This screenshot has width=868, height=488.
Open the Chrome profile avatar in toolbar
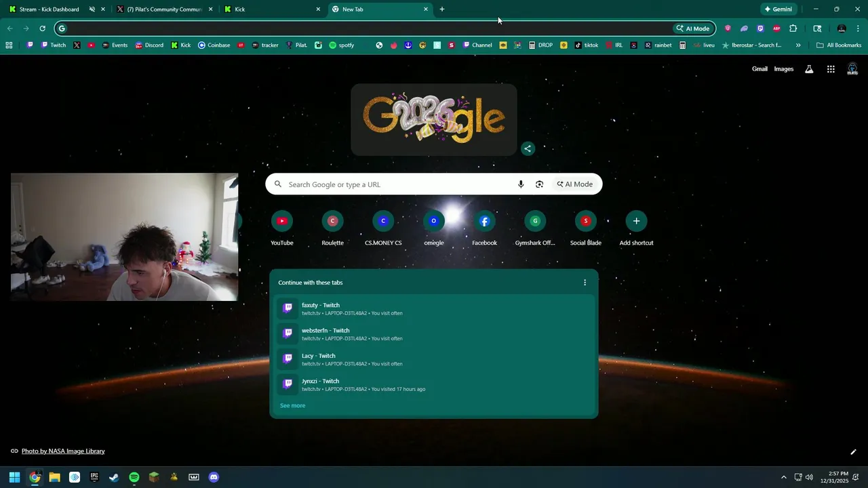point(842,28)
